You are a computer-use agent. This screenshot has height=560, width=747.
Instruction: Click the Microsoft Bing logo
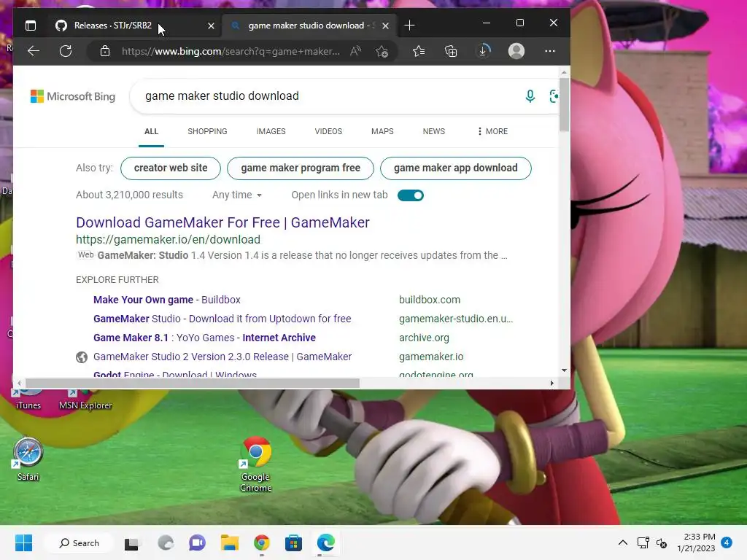coord(73,96)
